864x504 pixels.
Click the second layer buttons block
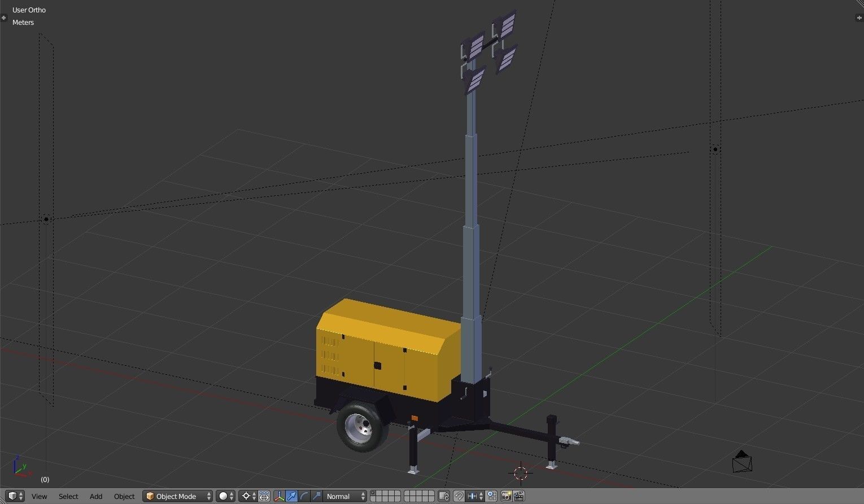[419, 496]
